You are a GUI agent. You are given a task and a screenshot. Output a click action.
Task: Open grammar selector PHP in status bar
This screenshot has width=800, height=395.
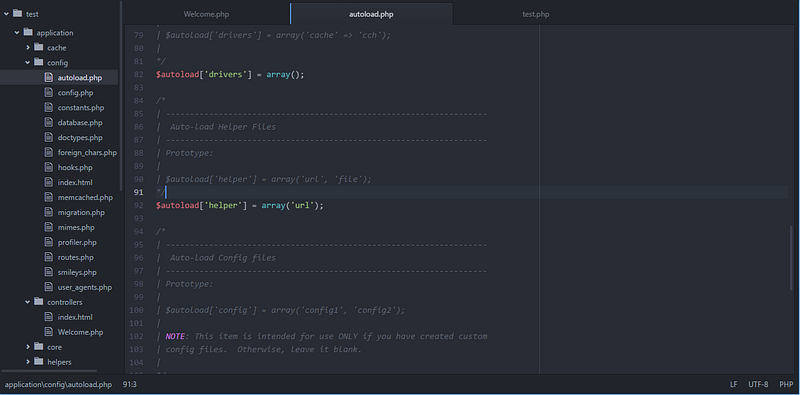pyautogui.click(x=786, y=384)
